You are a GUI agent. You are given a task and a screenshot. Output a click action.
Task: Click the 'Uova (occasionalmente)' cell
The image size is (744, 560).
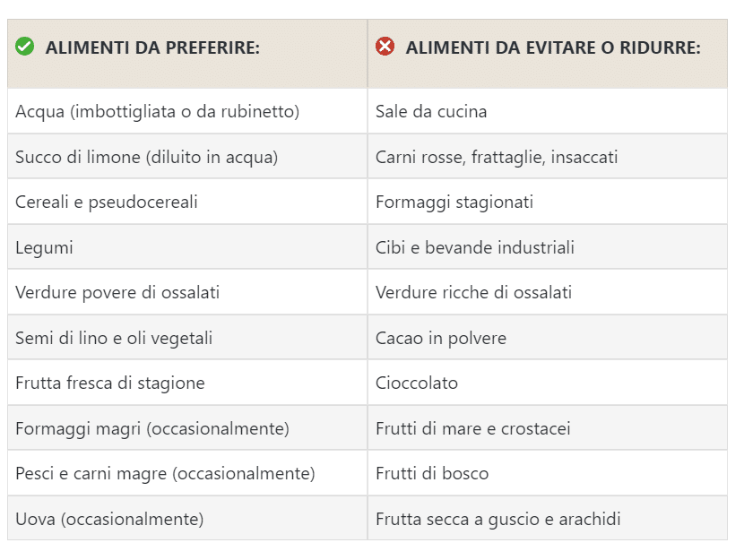187,519
